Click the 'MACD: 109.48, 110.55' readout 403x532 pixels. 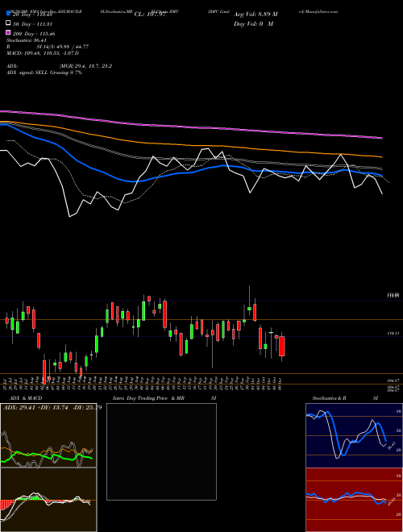43,53
